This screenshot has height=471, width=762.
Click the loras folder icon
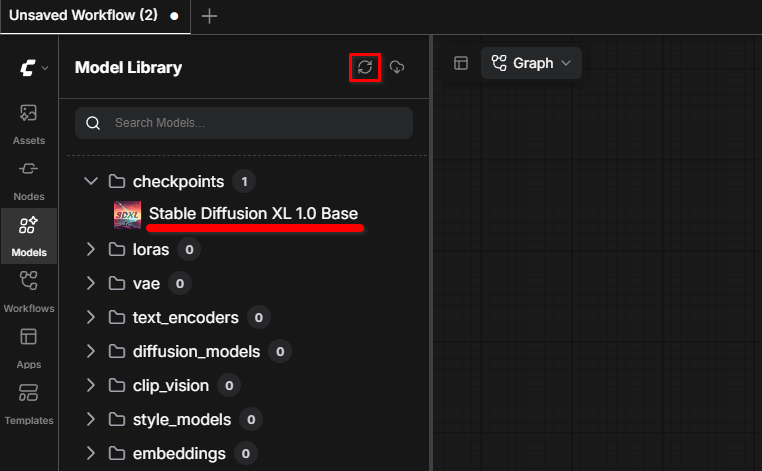(117, 249)
